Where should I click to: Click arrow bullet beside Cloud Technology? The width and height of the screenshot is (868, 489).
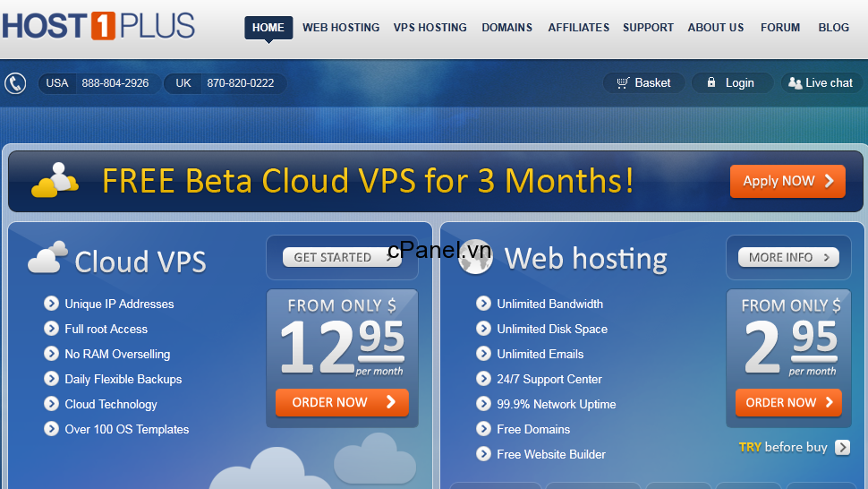tap(52, 404)
